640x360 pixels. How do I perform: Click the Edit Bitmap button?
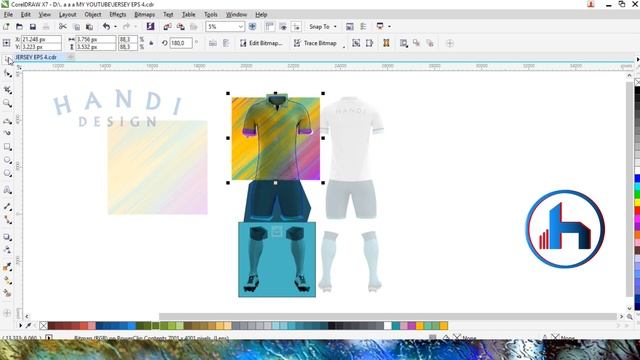tap(261, 43)
